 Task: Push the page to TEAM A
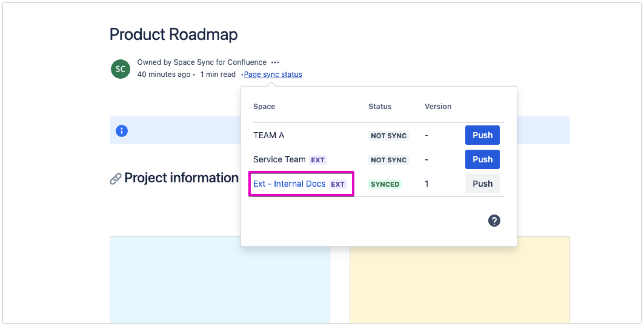pyautogui.click(x=482, y=135)
